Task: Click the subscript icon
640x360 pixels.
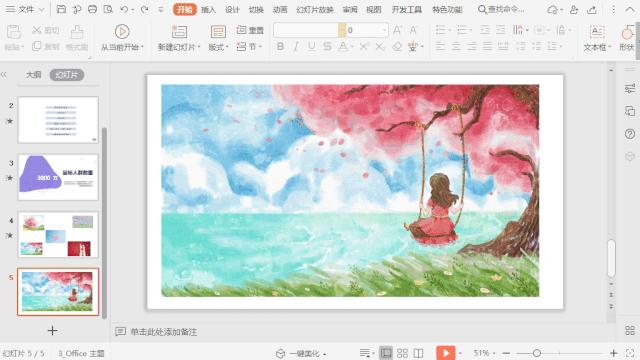Action: tap(380, 47)
